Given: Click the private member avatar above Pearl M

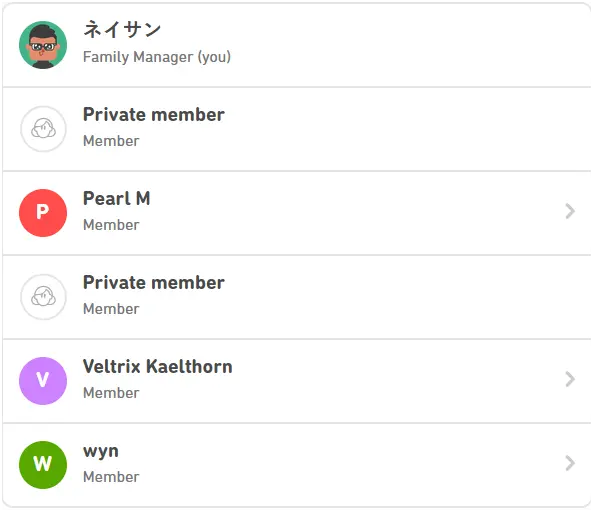Looking at the screenshot, I should click(43, 129).
